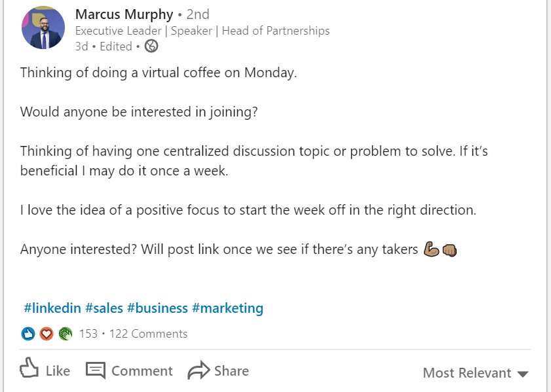Click the thumbs-up Like icon
551x392 pixels.
pos(29,368)
